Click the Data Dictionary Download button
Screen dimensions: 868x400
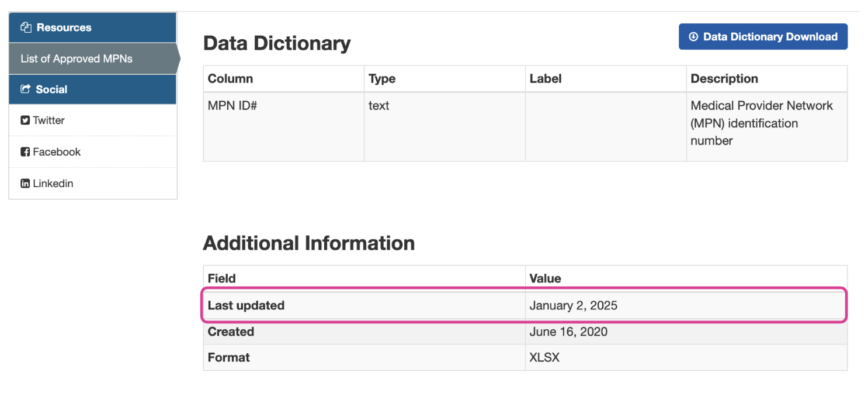pyautogui.click(x=763, y=37)
